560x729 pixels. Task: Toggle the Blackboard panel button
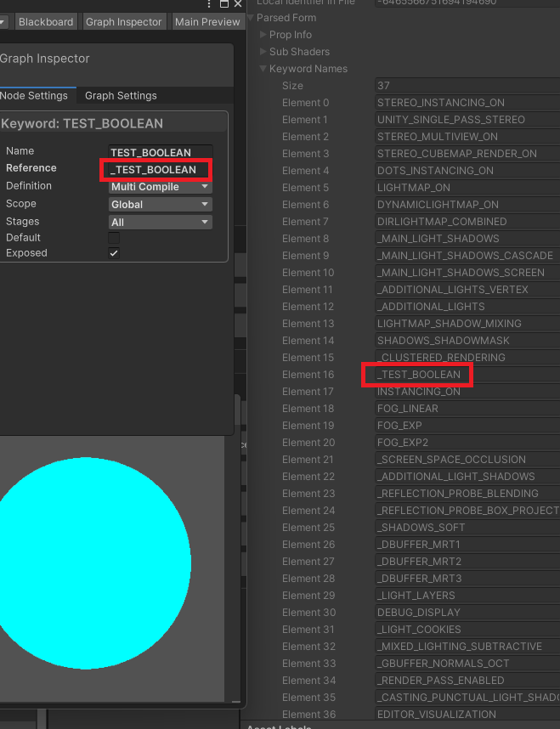click(x=45, y=22)
